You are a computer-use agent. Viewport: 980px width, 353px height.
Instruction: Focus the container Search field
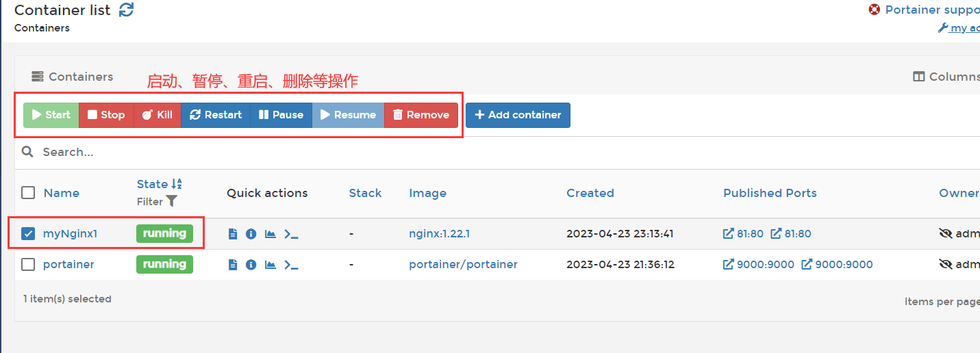274,152
